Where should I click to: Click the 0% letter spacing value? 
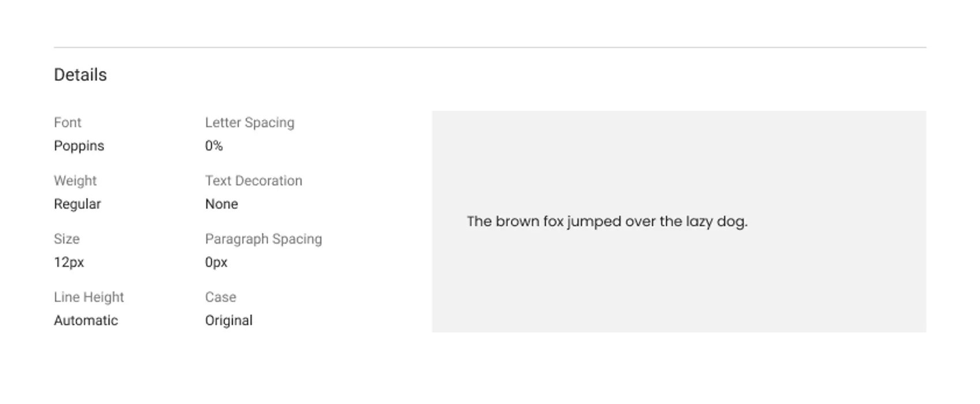214,146
